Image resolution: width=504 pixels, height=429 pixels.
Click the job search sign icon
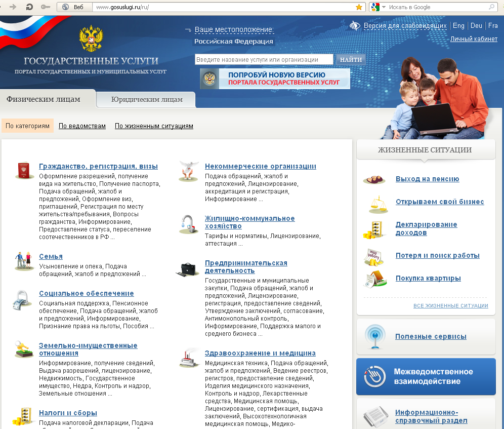(373, 257)
